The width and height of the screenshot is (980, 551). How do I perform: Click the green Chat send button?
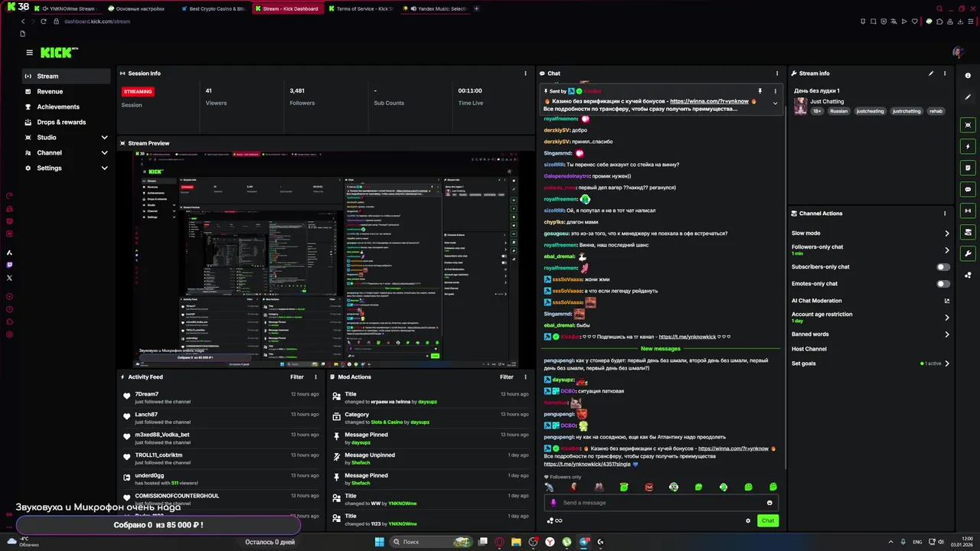coord(768,520)
